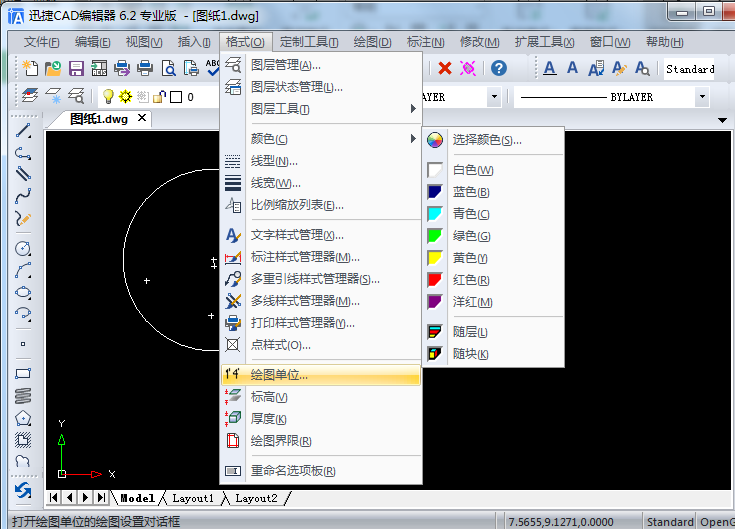Viewport: 735px width, 529px height.
Task: Click the underlined A text tool icon
Action: point(549,68)
